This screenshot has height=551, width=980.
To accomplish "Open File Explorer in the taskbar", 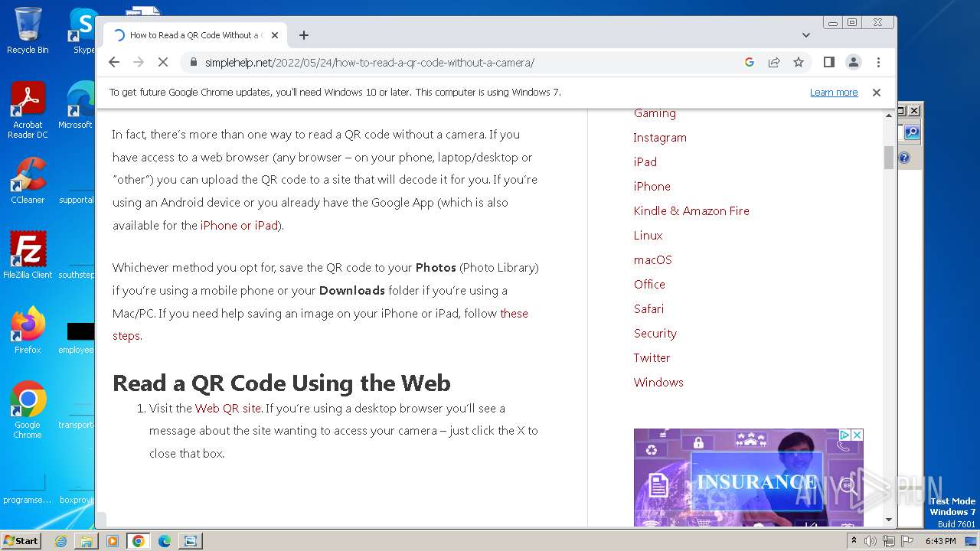I will point(87,541).
